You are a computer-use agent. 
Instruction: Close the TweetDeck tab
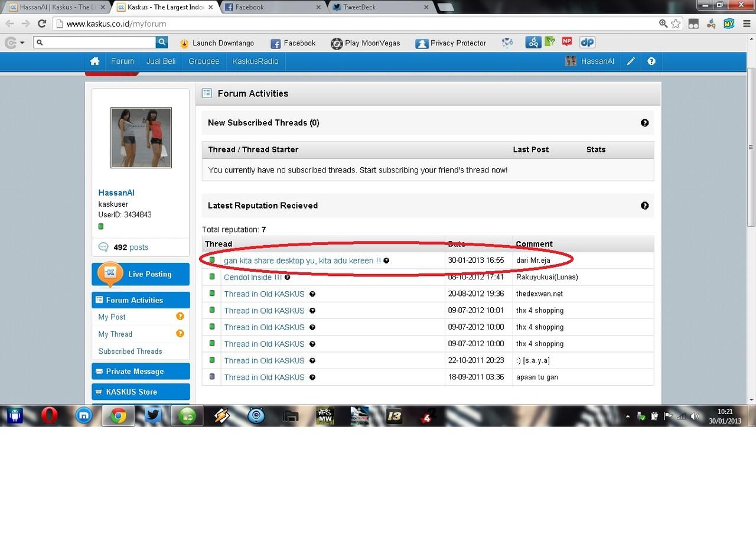426,7
